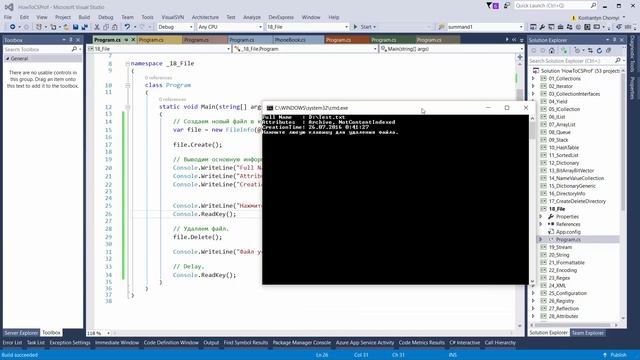Select the 19_Stream project in Solution Explorer
Image resolution: width=640 pixels, height=360 pixels.
pos(560,247)
